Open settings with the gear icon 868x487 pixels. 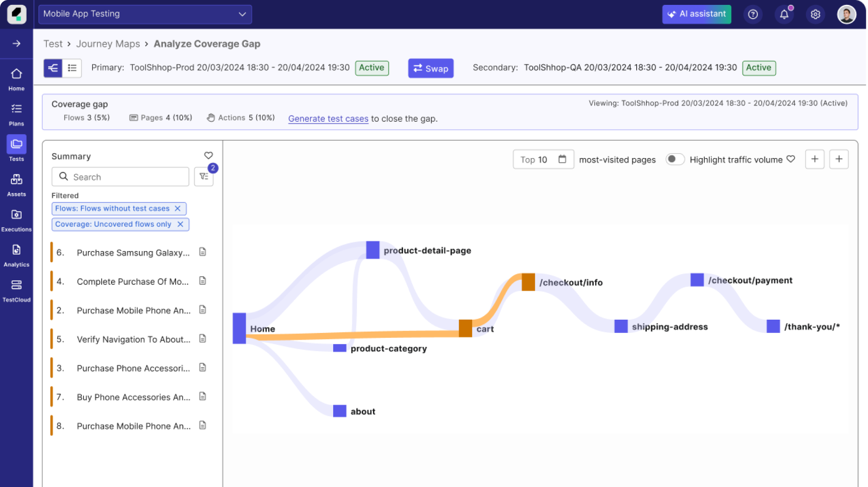(815, 14)
